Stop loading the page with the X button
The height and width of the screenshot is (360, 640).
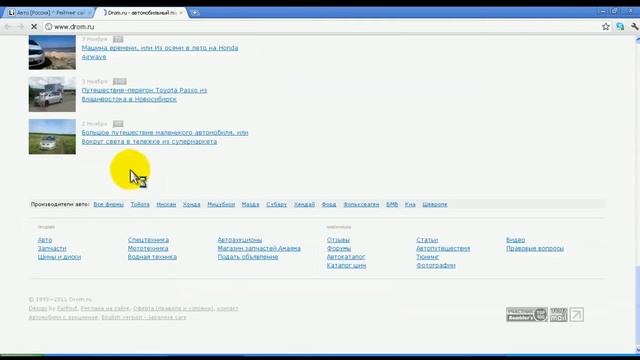[x=34, y=27]
